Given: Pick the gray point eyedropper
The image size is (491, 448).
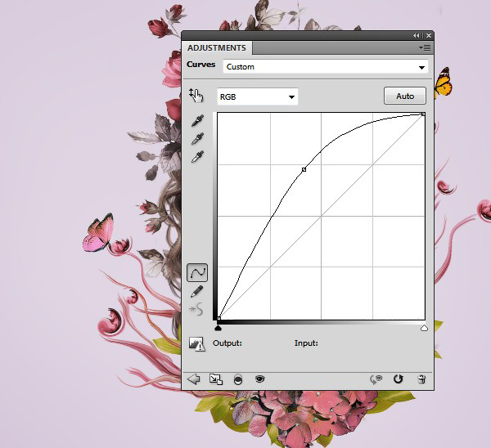Looking at the screenshot, I should tap(197, 139).
